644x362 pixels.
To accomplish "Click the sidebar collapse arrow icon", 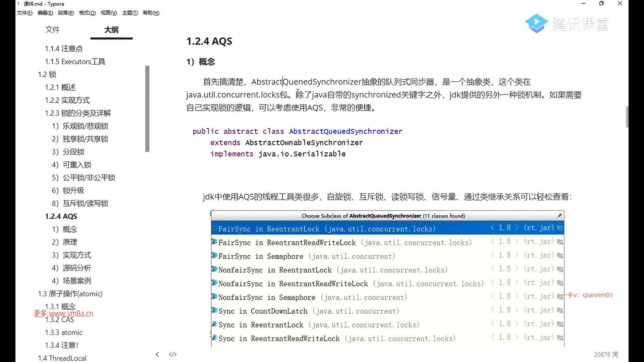I will tap(157, 354).
